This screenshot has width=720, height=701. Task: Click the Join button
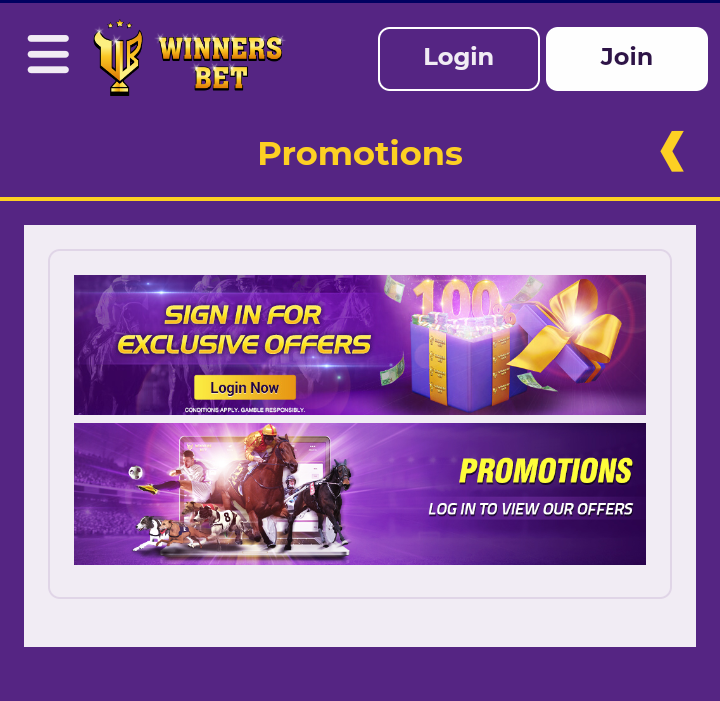[627, 59]
